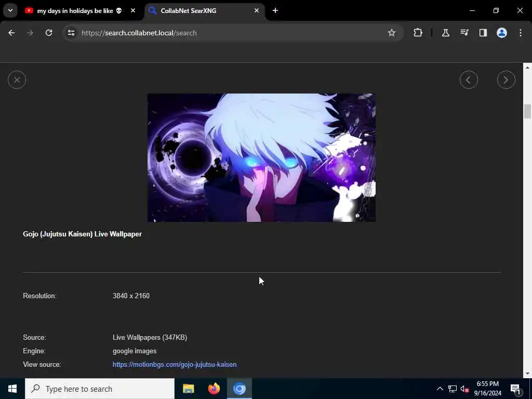The image size is (532, 399).
Task: Close the image detail view
Action: [17, 79]
